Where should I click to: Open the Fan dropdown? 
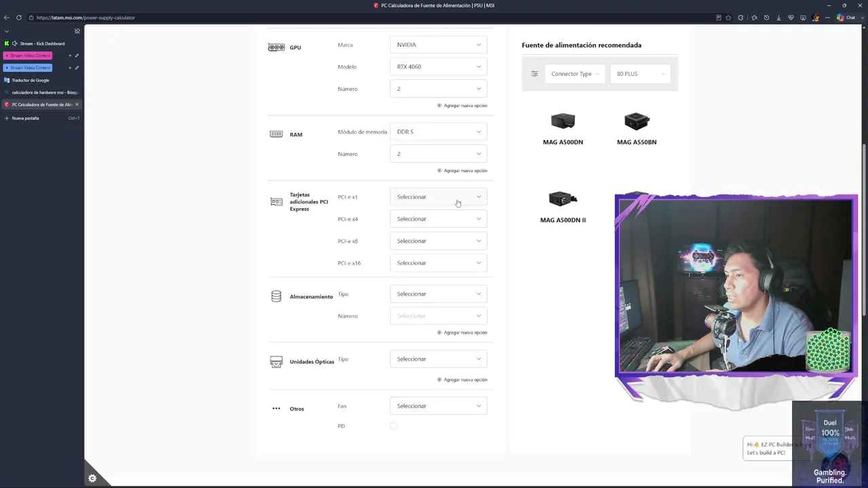click(438, 406)
